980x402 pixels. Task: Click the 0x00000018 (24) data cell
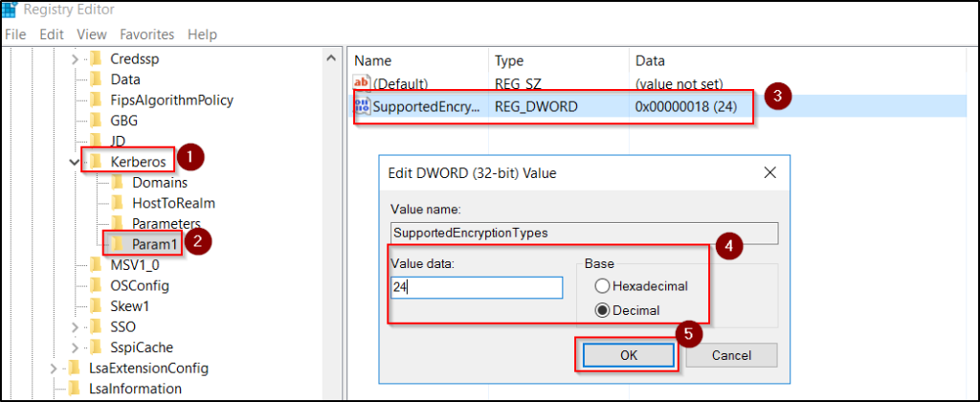click(686, 106)
